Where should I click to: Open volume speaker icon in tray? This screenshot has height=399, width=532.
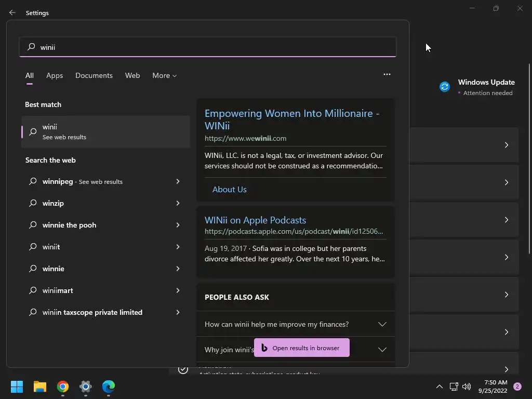pyautogui.click(x=467, y=387)
